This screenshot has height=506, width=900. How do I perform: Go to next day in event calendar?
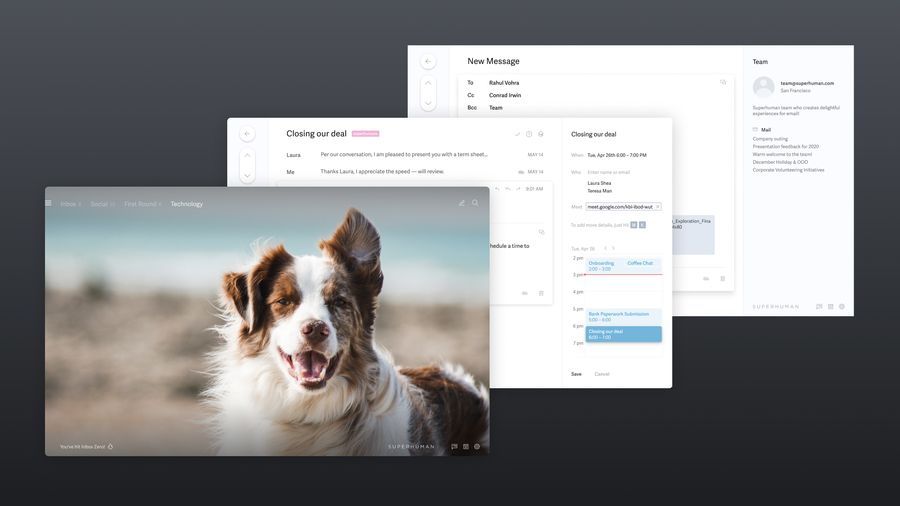[x=614, y=248]
